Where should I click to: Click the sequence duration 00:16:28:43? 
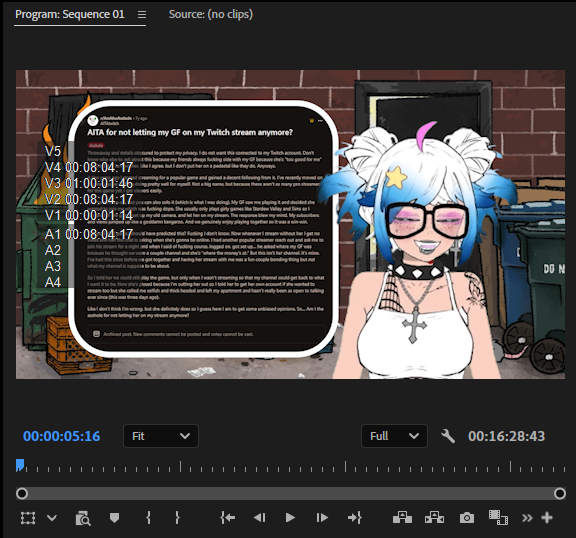coord(506,436)
